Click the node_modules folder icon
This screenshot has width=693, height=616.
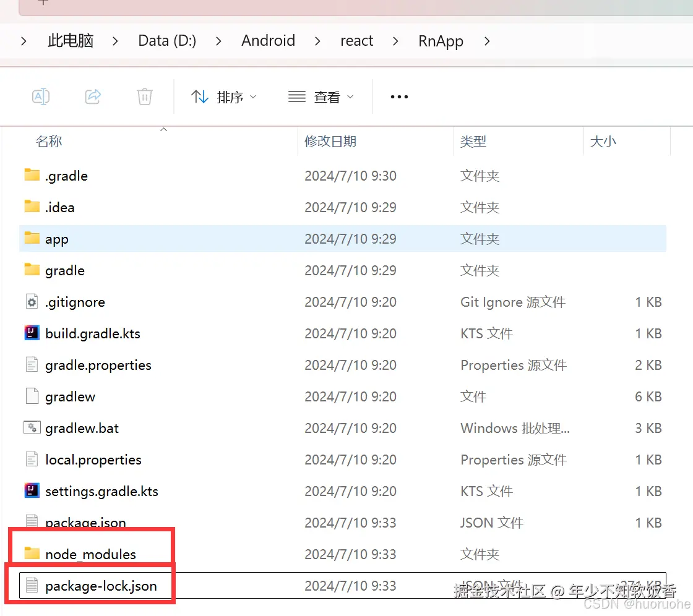coord(32,554)
